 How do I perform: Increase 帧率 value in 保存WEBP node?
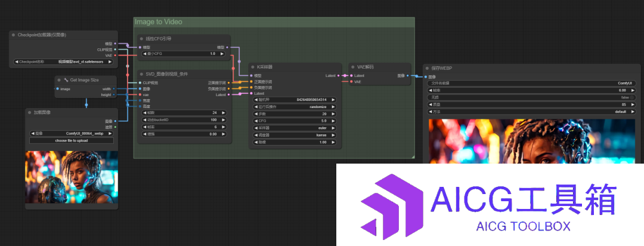click(633, 90)
